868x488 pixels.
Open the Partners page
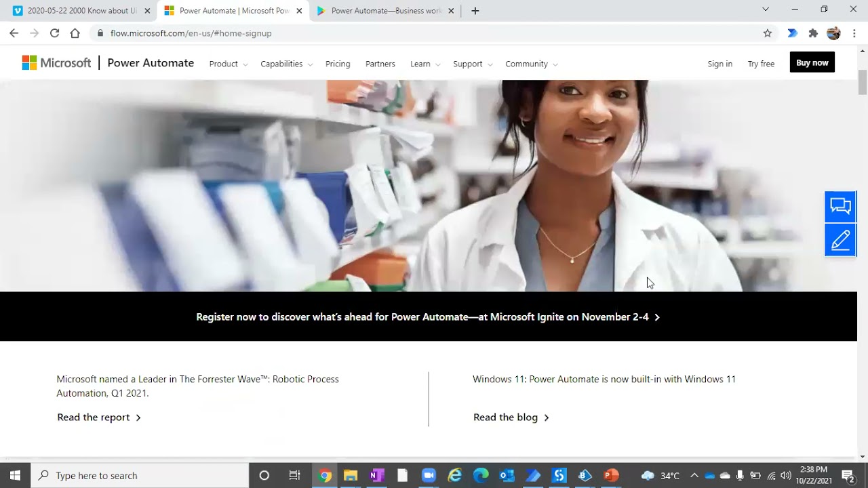coord(380,64)
